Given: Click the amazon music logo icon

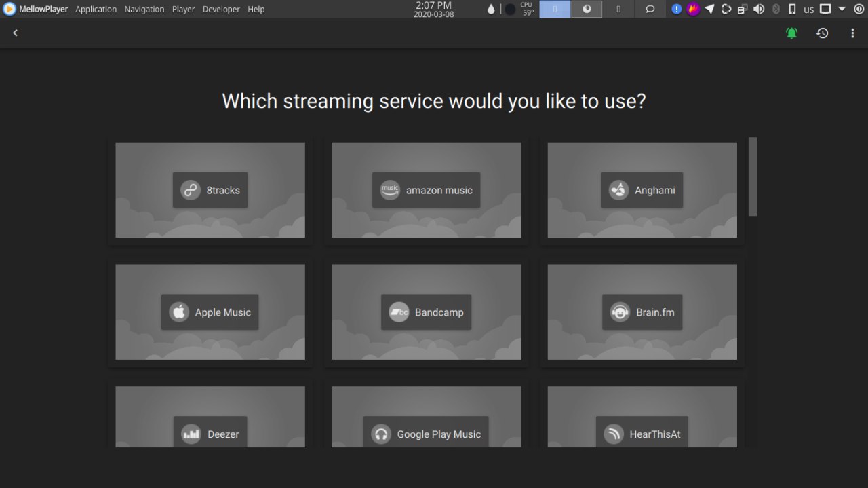Looking at the screenshot, I should pos(390,190).
